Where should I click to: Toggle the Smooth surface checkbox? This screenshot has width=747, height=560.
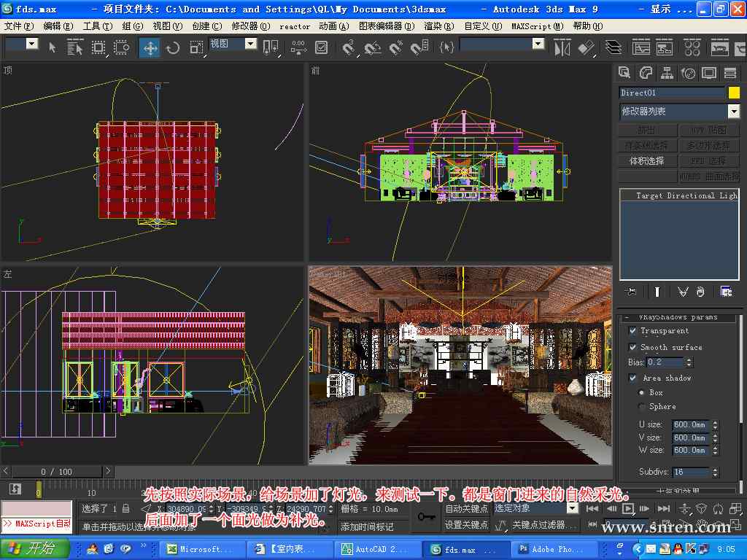(632, 347)
